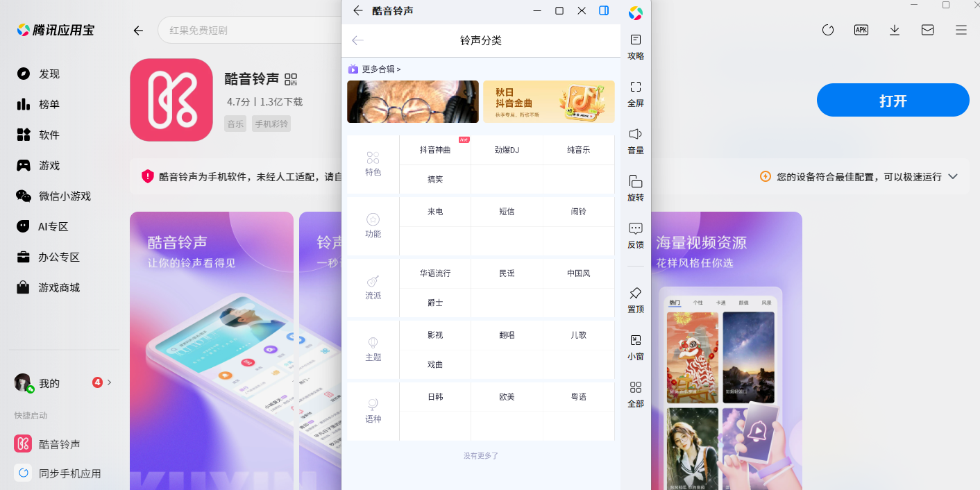This screenshot has height=490, width=980.
Task: Open 游戏商城 store
Action: (x=49, y=287)
